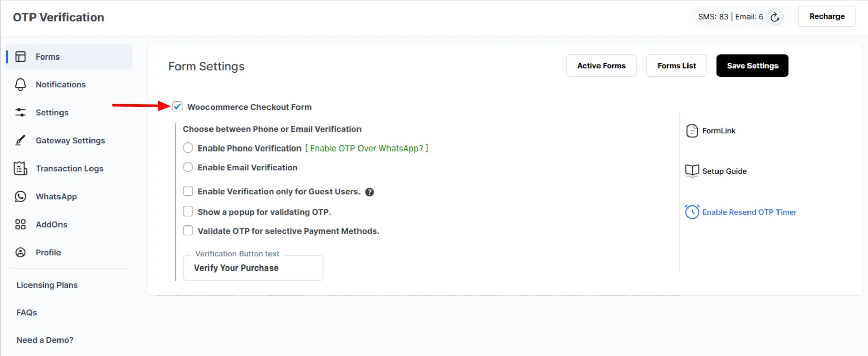
Task: Click the Active Forms button
Action: 601,66
